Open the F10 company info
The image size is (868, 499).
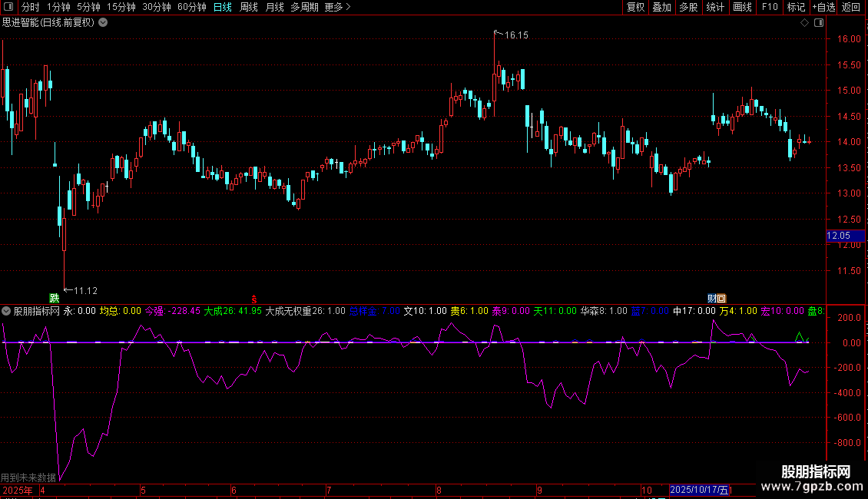click(769, 7)
